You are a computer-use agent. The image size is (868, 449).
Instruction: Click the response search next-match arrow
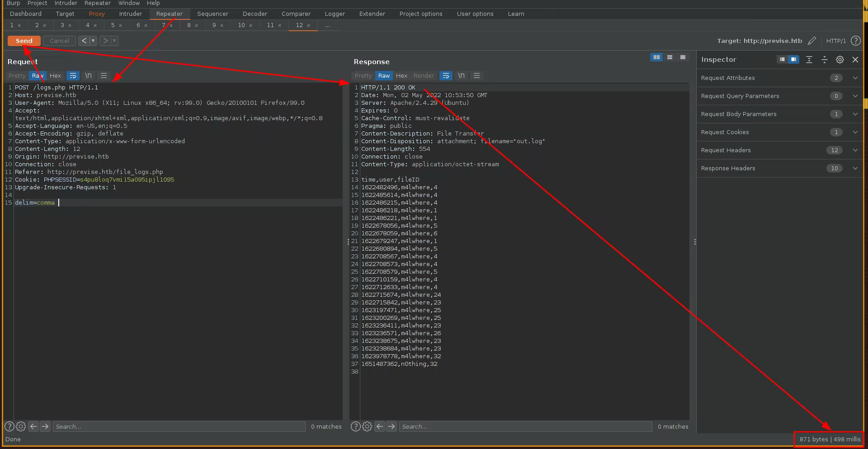(392, 426)
